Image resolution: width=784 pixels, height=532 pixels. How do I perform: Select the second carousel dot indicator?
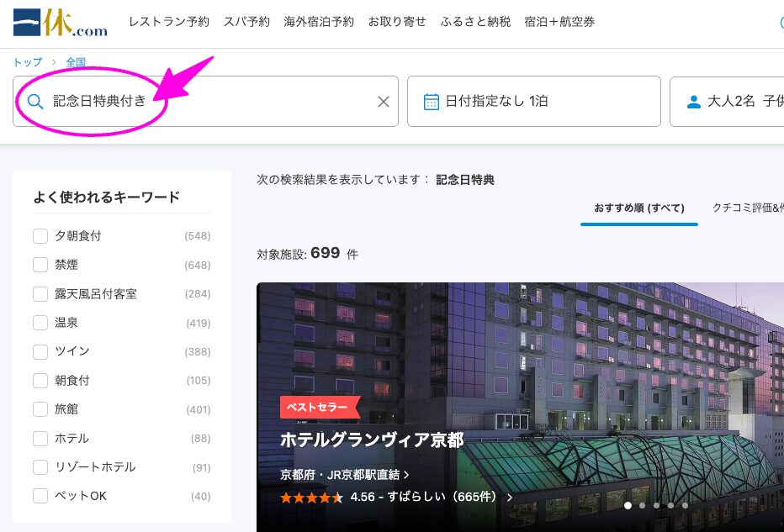pos(640,506)
